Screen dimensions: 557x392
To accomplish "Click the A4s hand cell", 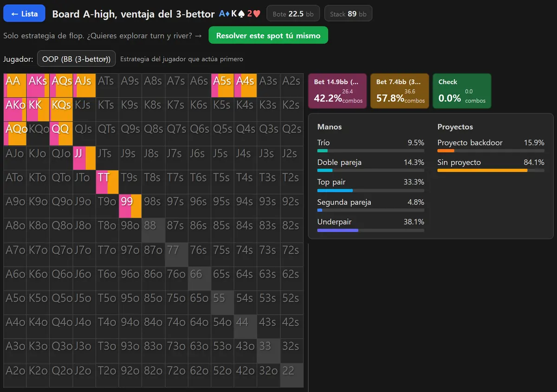I will coord(246,85).
